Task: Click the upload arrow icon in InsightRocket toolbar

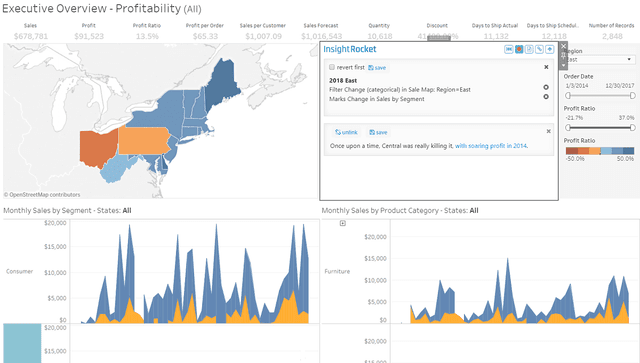Action: 550,49
